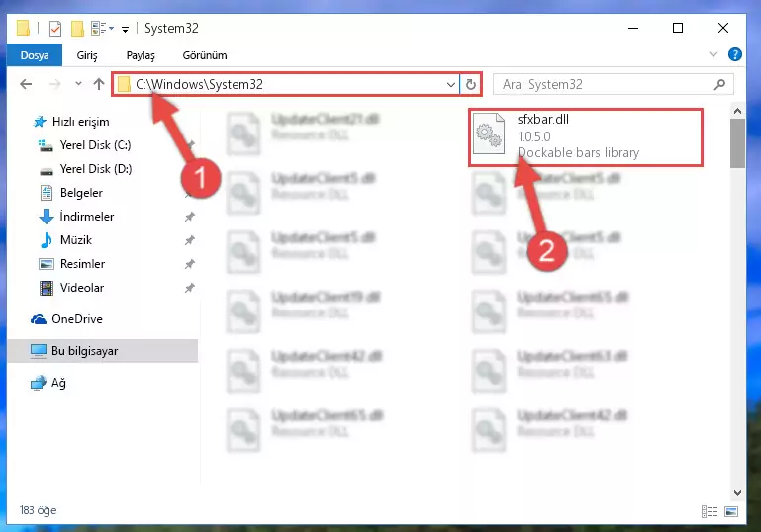
Task: Click the vertical scrollbar thumb
Action: (x=737, y=143)
